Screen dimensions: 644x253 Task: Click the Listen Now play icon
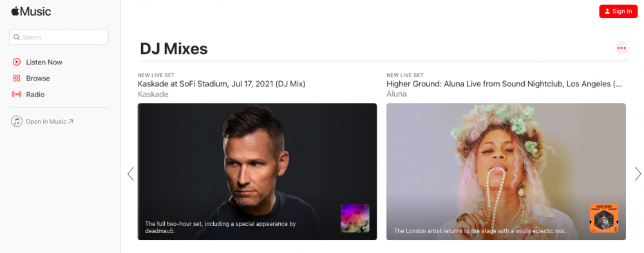point(17,62)
